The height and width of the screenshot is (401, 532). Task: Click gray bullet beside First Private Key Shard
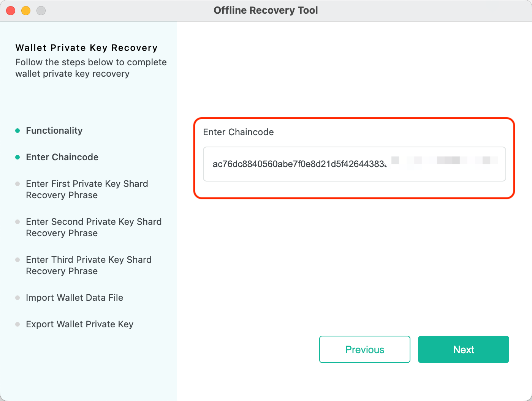(x=17, y=184)
